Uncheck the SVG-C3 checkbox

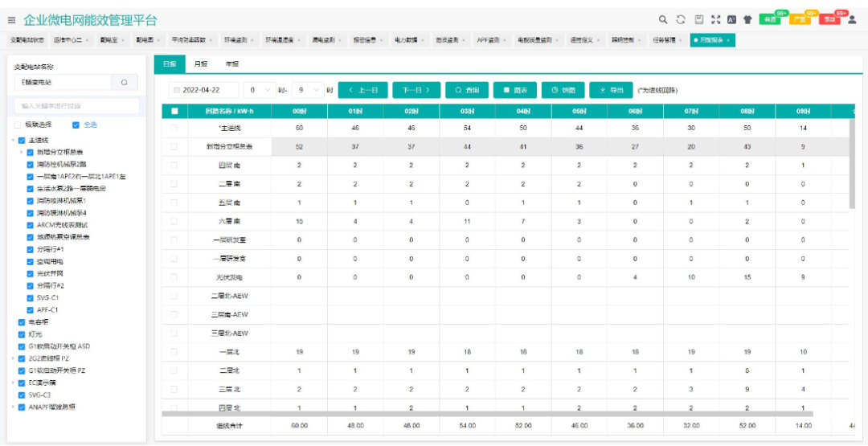coord(22,395)
